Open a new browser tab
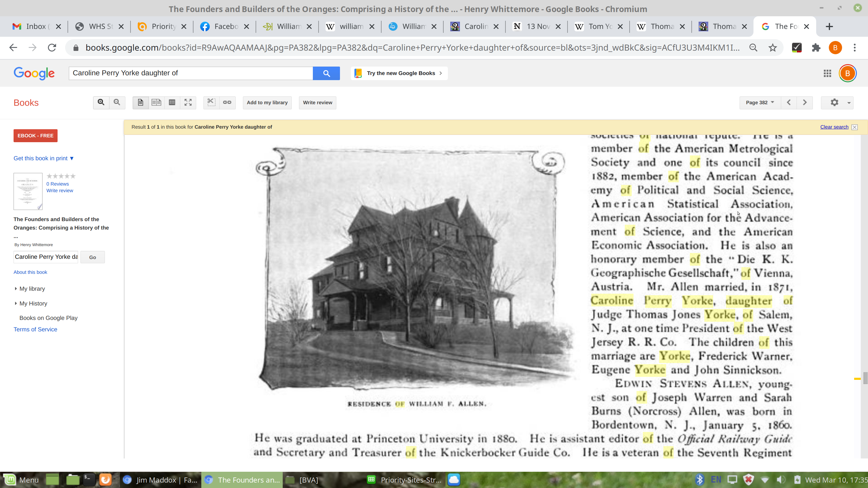This screenshot has width=868, height=488. coord(829,26)
